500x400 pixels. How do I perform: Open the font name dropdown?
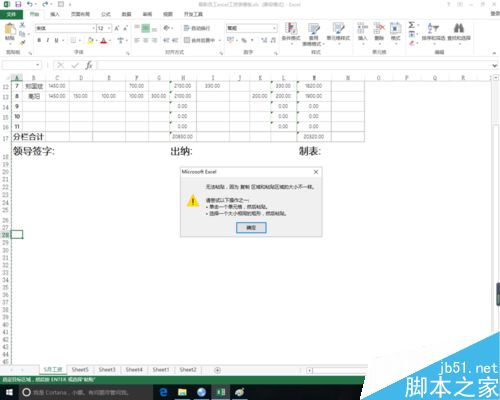[93, 28]
